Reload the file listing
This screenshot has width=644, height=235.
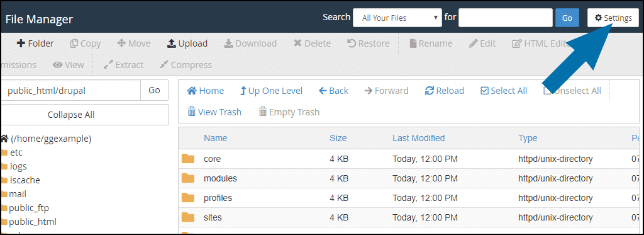click(445, 91)
